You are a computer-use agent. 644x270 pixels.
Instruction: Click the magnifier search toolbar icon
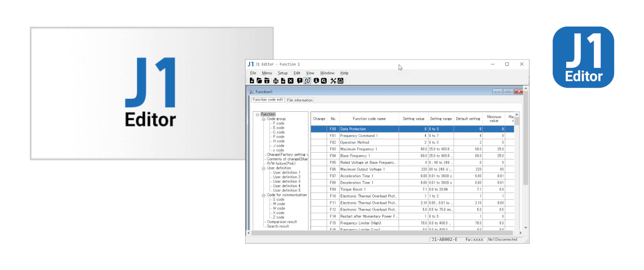[324, 81]
